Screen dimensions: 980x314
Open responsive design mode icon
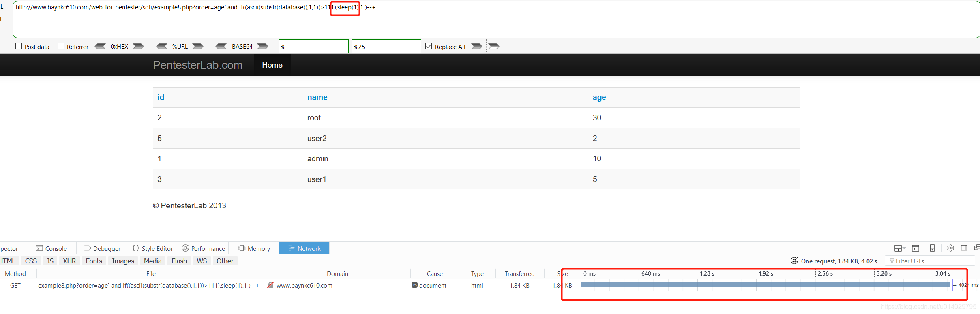tap(932, 248)
